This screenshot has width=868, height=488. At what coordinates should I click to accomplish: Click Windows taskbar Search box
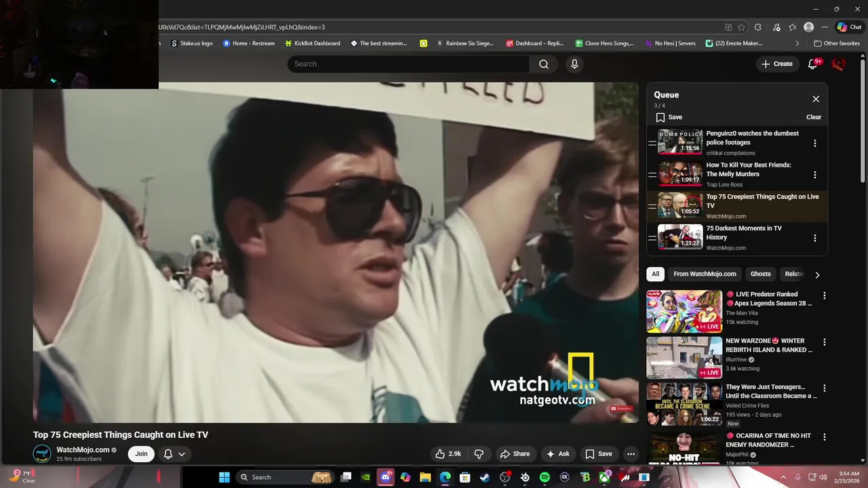click(285, 477)
